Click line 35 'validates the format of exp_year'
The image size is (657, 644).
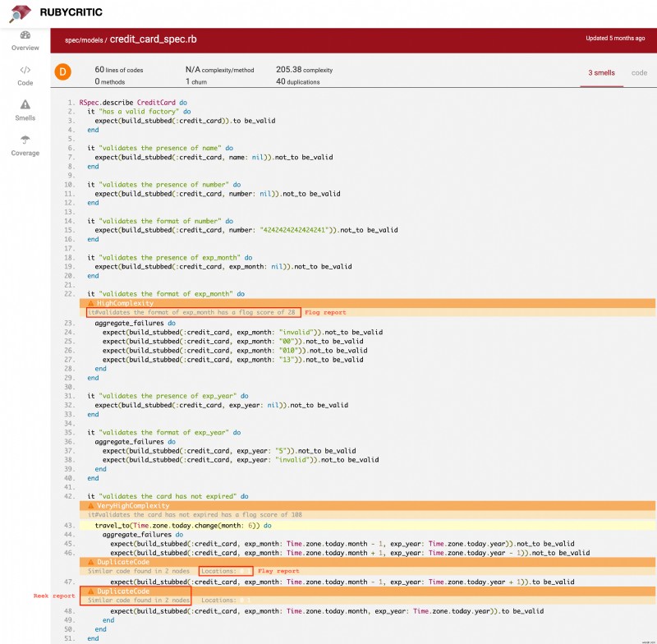[163, 432]
